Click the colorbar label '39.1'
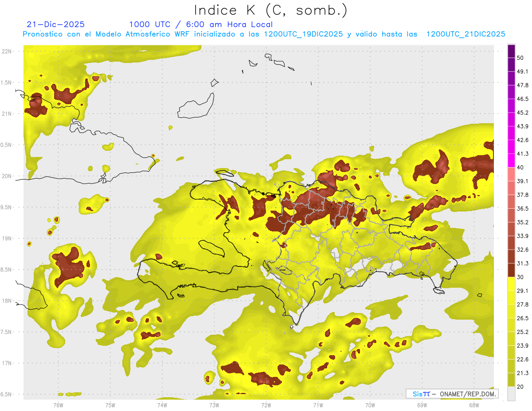The width and height of the screenshot is (532, 411). click(523, 181)
